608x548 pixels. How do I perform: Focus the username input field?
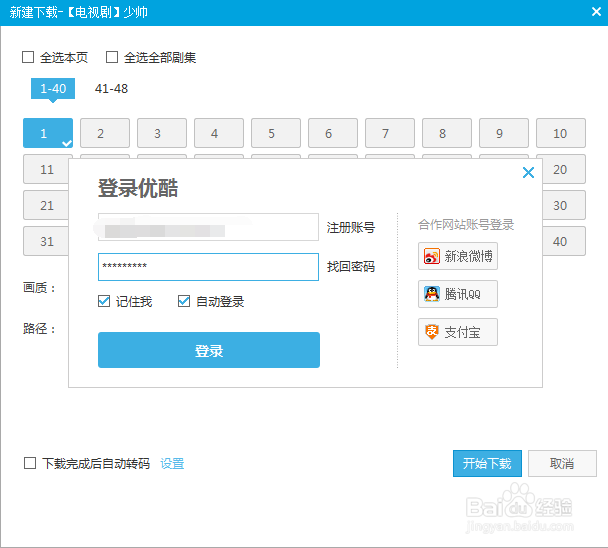208,227
